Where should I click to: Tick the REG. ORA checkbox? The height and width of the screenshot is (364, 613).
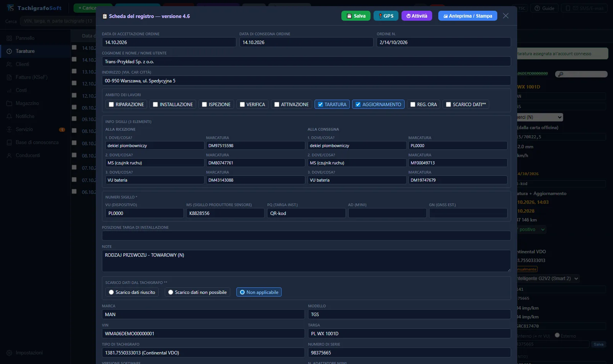coord(413,105)
